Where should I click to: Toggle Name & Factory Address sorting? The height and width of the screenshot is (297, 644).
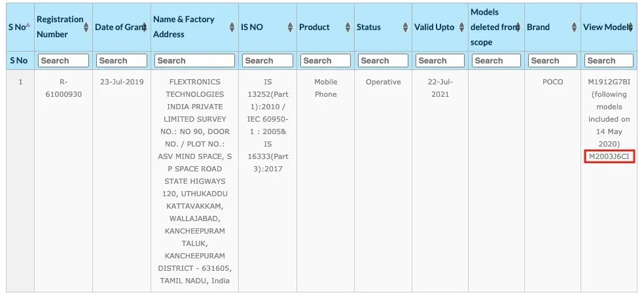pos(232,27)
